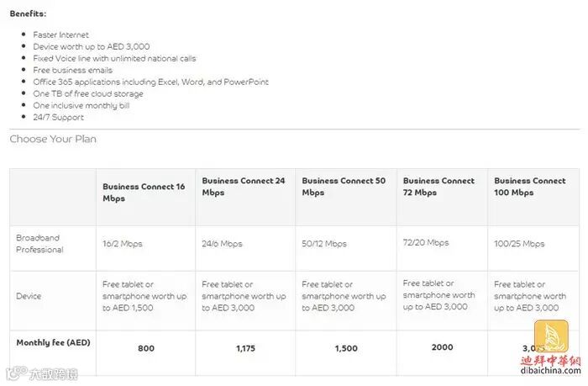Click the Device row label
The image size is (588, 386).
click(29, 296)
